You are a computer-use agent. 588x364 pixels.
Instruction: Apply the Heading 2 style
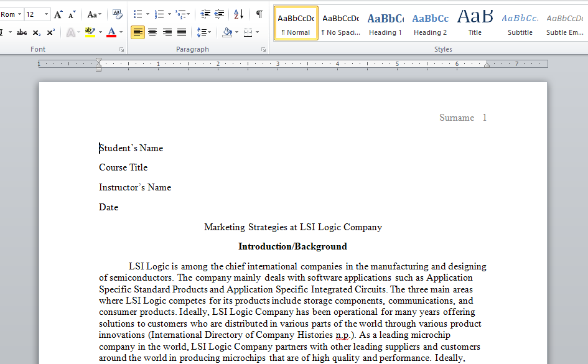point(431,23)
